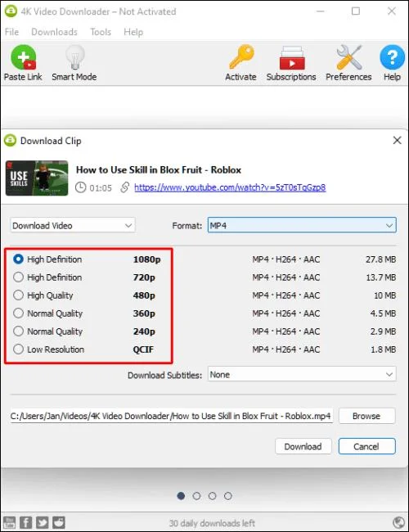Click the Cancel button
The width and height of the screenshot is (409, 532).
coord(366,446)
